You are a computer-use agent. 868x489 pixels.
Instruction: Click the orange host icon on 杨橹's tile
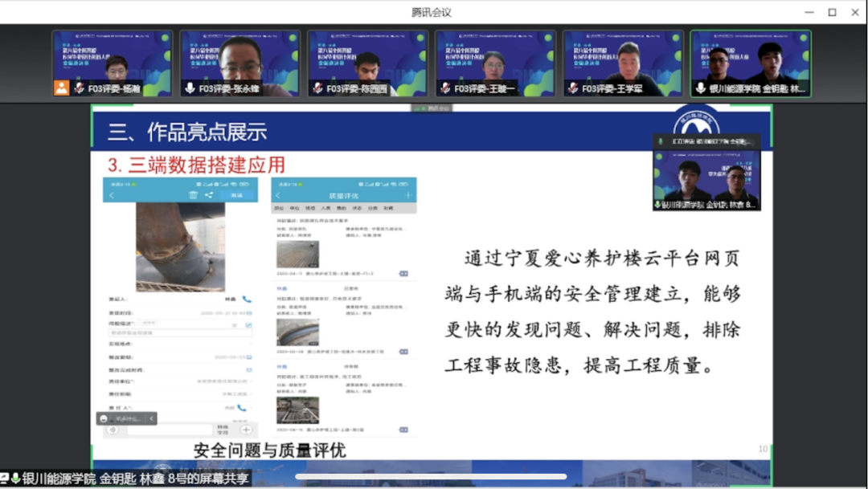click(61, 88)
